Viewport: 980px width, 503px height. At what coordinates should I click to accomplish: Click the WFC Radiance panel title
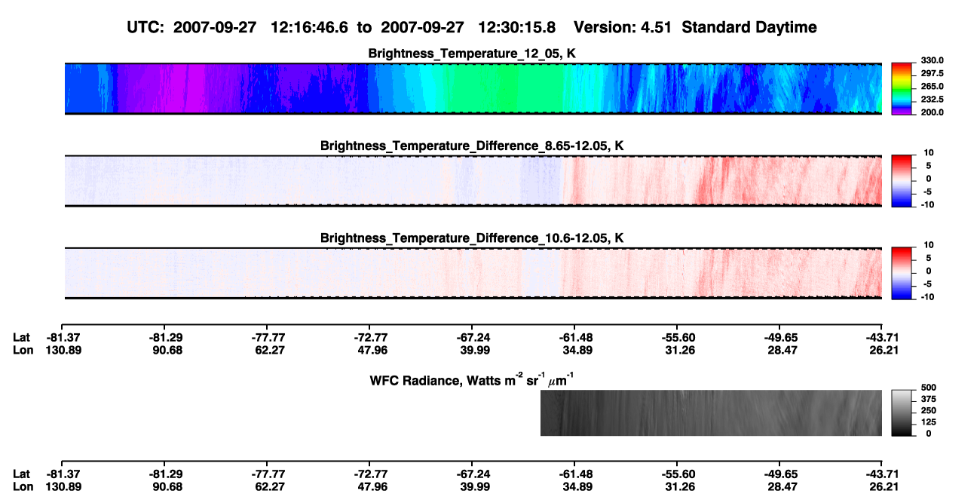(x=473, y=379)
